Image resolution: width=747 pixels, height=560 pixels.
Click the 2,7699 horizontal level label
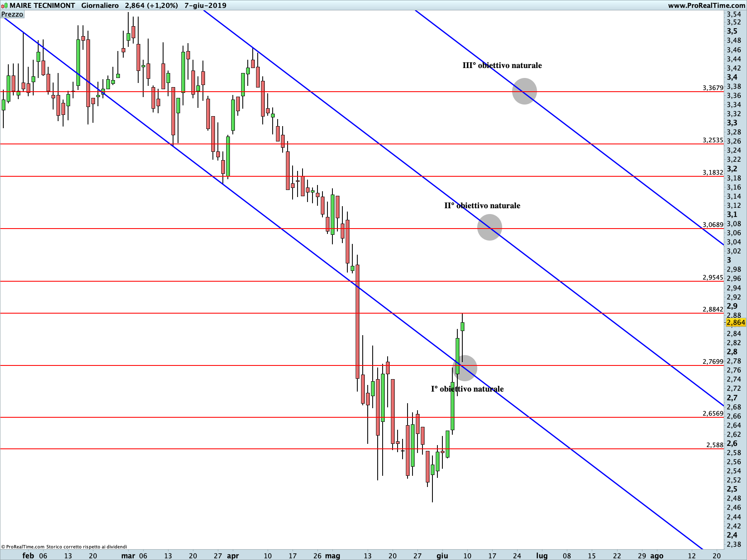click(713, 361)
